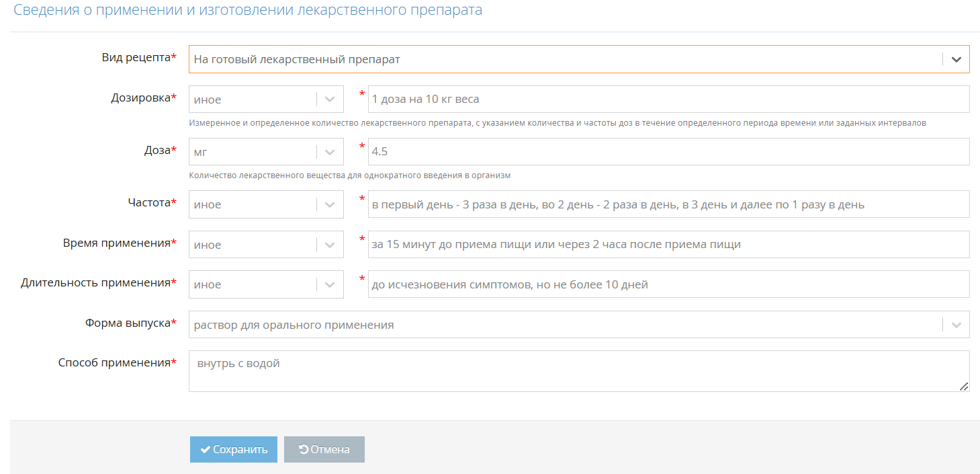Image resolution: width=980 pixels, height=474 pixels.
Task: Click the Дозировка text field with 1 доза
Action: 668,99
